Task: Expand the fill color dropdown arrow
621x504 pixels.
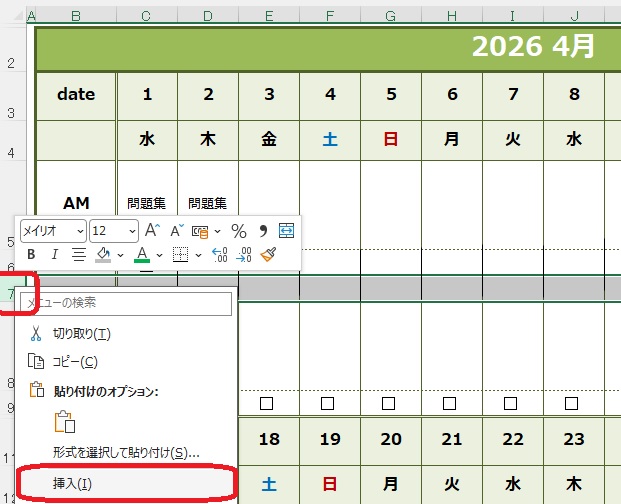Action: (119, 255)
